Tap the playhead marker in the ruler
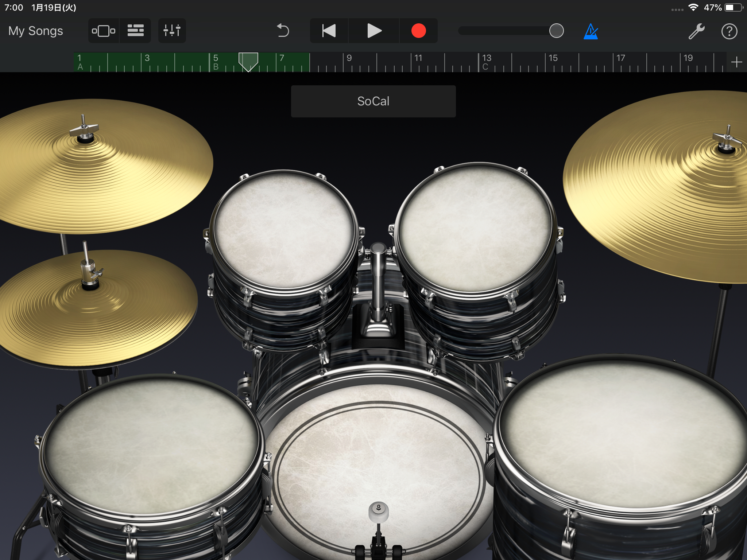This screenshot has width=747, height=560. pos(248,62)
